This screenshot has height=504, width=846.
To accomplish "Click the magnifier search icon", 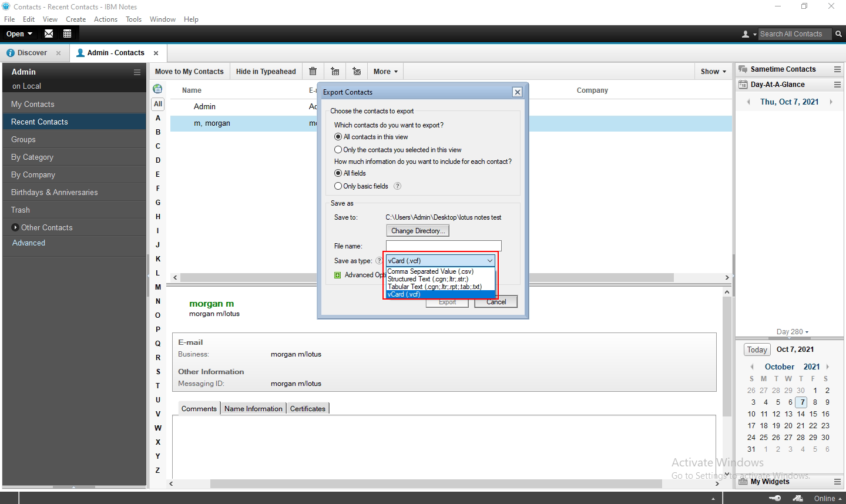I will (x=838, y=34).
